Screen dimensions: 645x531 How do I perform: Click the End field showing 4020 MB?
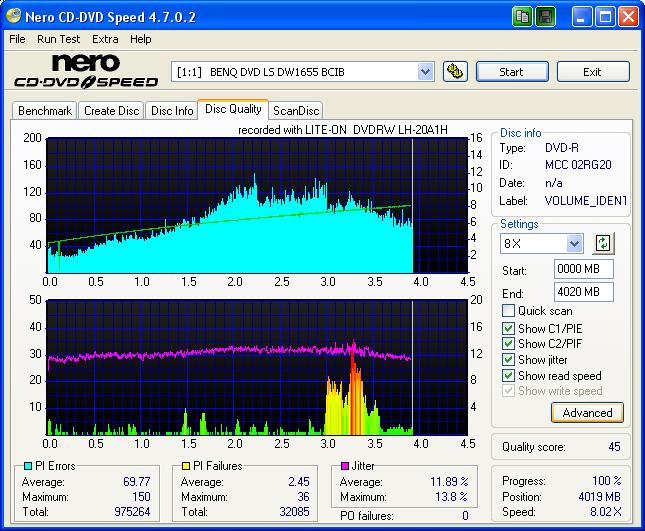click(584, 292)
